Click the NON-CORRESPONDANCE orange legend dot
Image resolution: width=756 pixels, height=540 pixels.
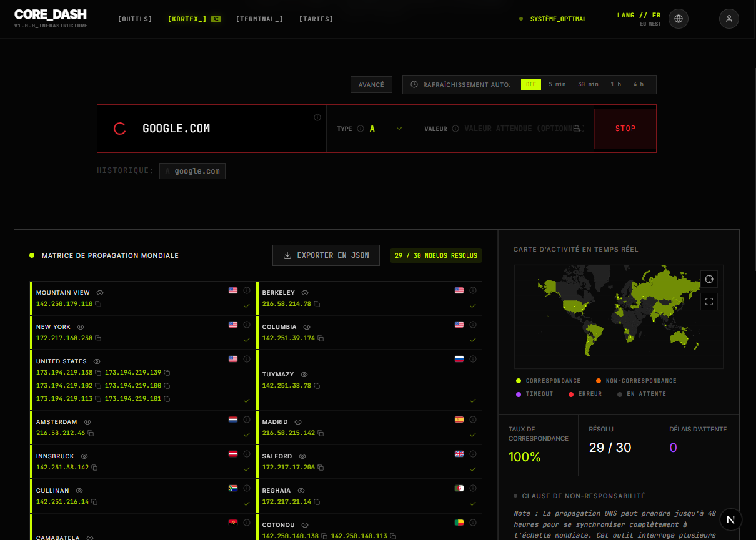point(599,381)
